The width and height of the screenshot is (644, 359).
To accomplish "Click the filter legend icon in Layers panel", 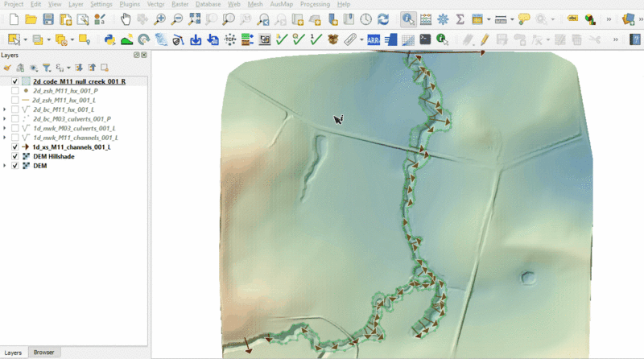I will pyautogui.click(x=46, y=68).
